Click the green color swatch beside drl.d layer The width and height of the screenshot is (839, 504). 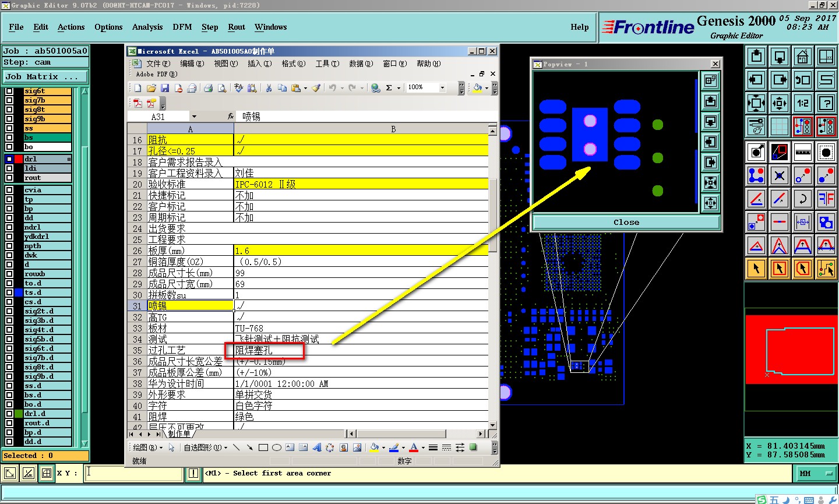(19, 414)
